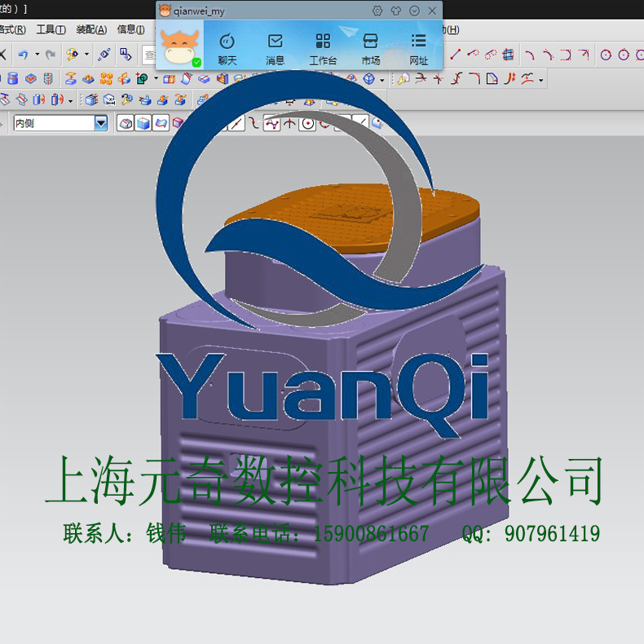This screenshot has width=644, height=644.
Task: Select the blue Cylinder feature icon
Action: point(13,78)
